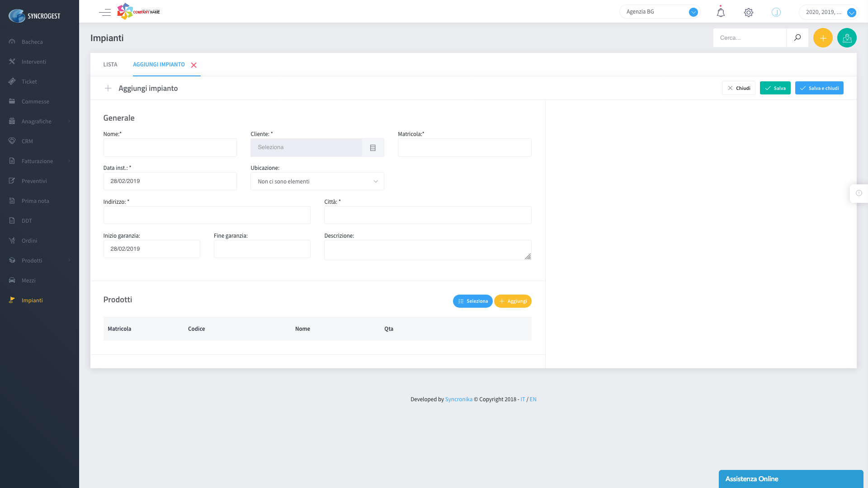Expand plus icon beside Aggiungi impianto title
This screenshot has height=488, width=868.
coord(108,88)
